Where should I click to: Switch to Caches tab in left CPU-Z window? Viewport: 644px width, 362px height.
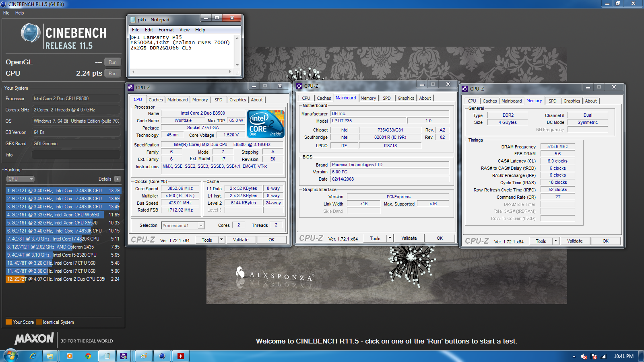click(156, 100)
